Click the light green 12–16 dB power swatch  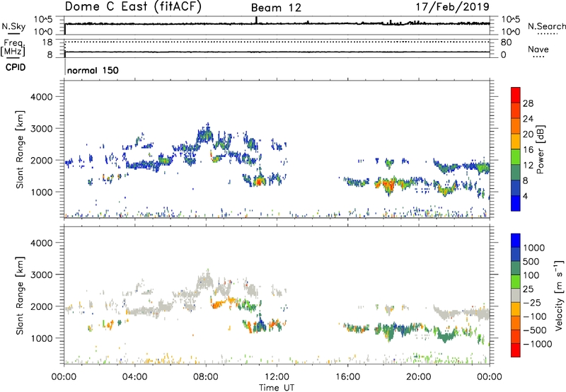tap(516, 156)
